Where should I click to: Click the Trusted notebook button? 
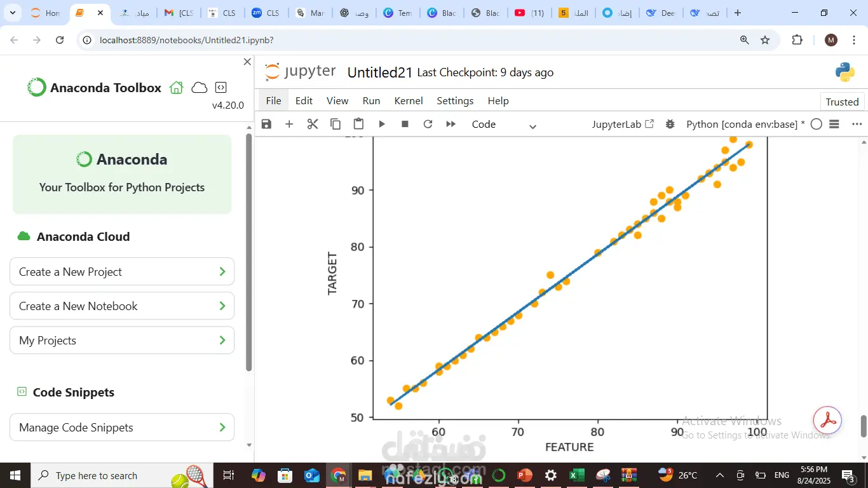point(842,102)
